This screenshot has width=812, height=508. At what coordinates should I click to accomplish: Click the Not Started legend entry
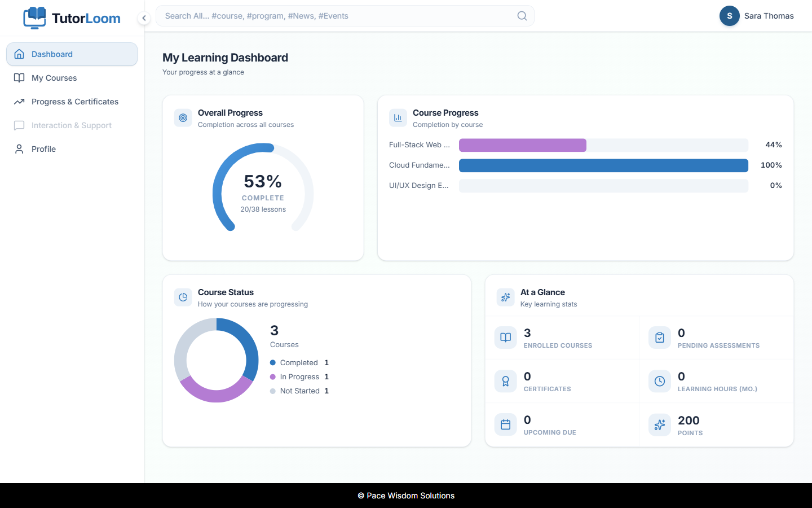[x=299, y=391]
